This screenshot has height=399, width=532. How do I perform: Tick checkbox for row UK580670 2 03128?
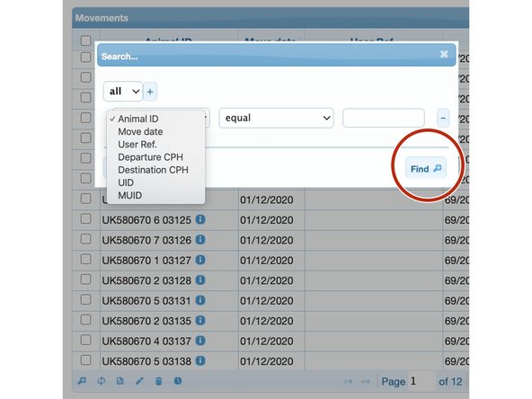click(x=86, y=279)
